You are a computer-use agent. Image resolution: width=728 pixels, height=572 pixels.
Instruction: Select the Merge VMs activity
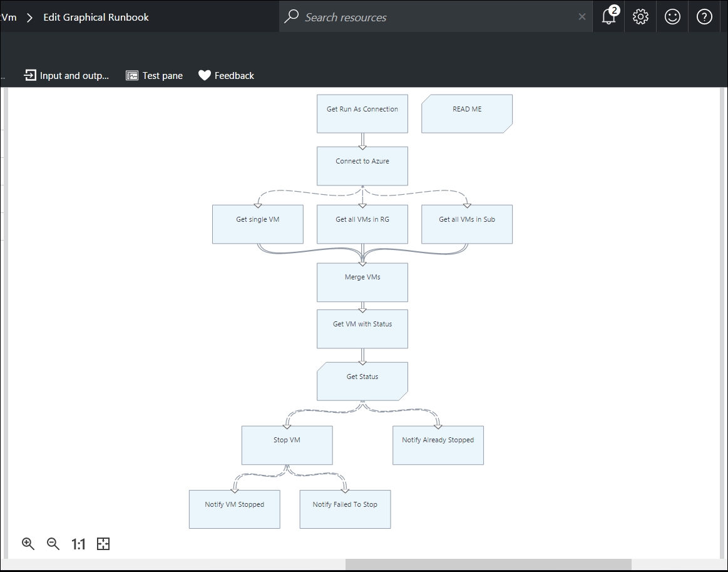(x=362, y=282)
